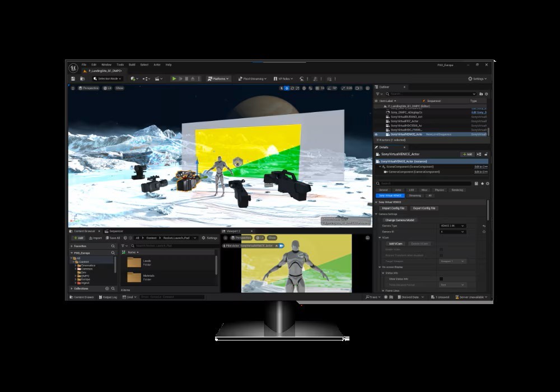The image size is (560, 392).
Task: Enable the Show Status Info checkbox
Action: 441,279
